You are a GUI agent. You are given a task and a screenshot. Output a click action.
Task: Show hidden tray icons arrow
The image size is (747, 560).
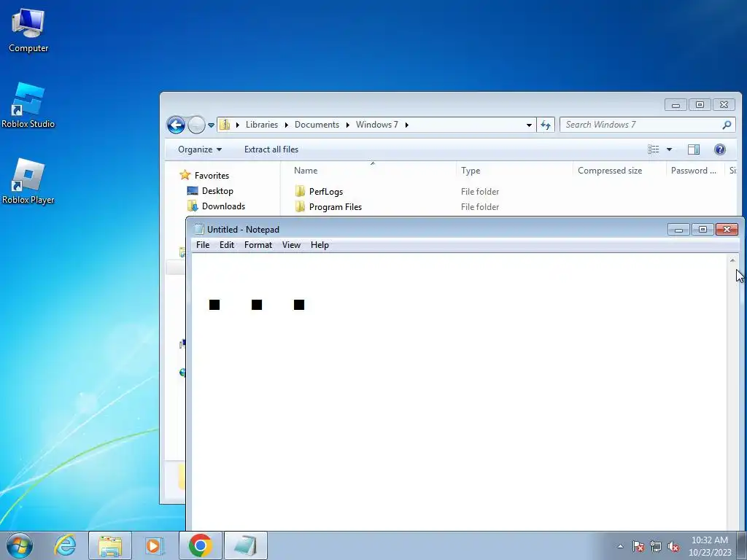pyautogui.click(x=620, y=546)
